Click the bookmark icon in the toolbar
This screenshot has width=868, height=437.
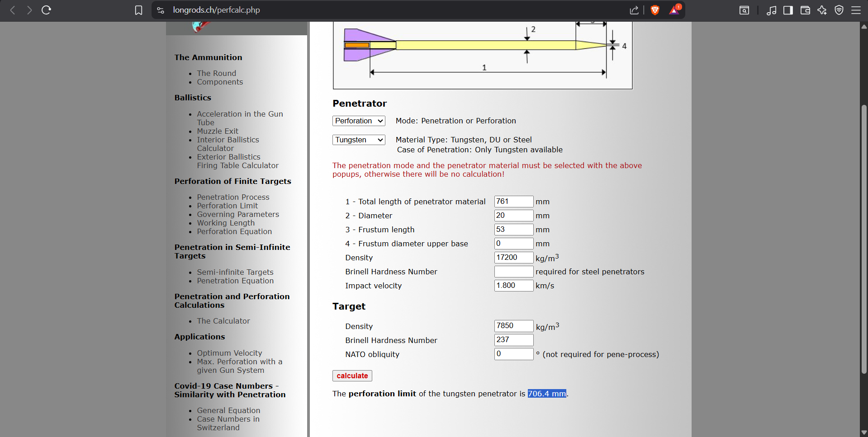138,10
